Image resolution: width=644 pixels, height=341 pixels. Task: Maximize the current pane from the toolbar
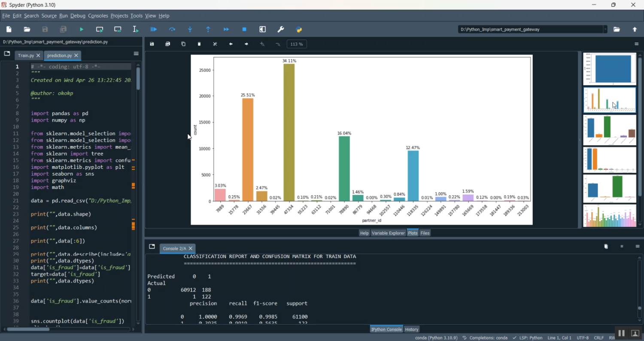click(x=263, y=30)
